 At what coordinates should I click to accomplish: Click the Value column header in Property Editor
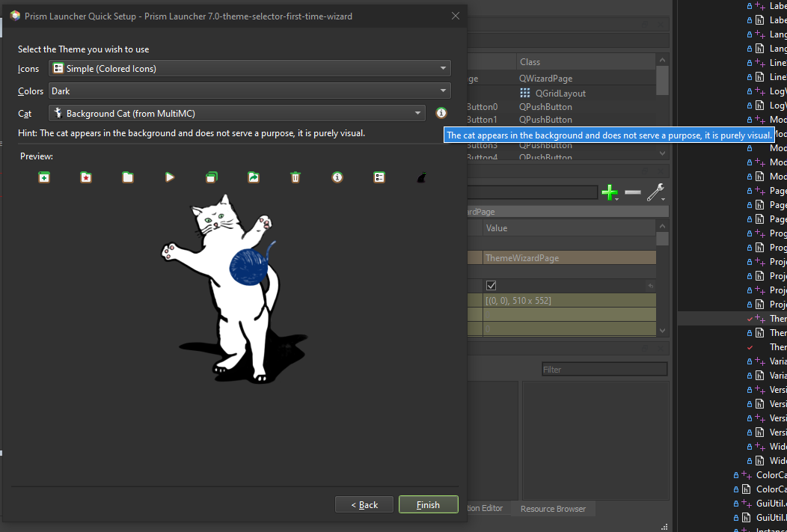(569, 228)
